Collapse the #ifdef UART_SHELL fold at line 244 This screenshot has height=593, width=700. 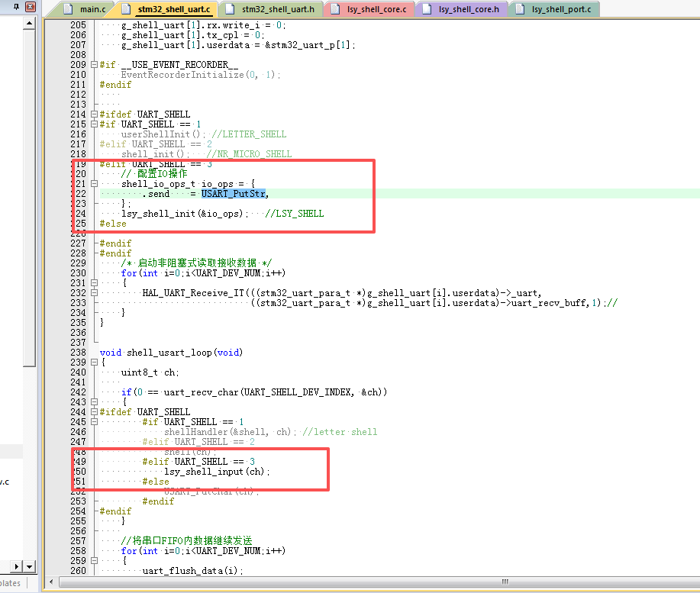point(94,412)
